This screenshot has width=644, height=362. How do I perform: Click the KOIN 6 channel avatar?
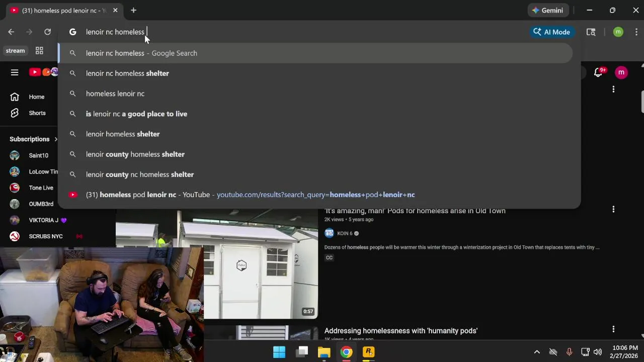click(329, 233)
